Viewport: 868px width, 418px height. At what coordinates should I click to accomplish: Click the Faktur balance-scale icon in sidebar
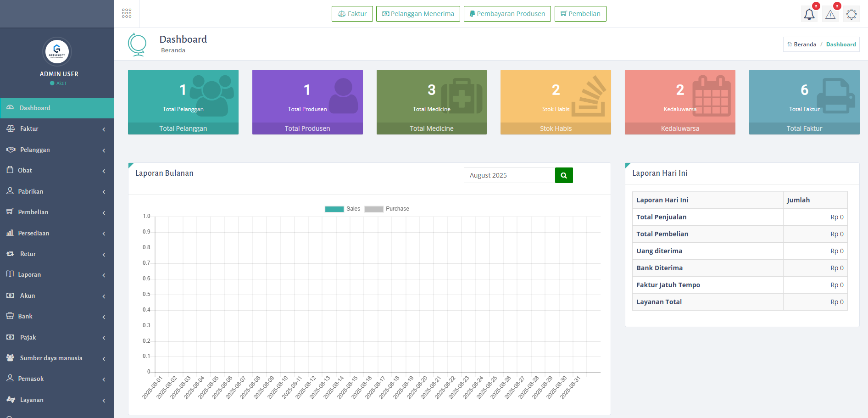(11, 128)
